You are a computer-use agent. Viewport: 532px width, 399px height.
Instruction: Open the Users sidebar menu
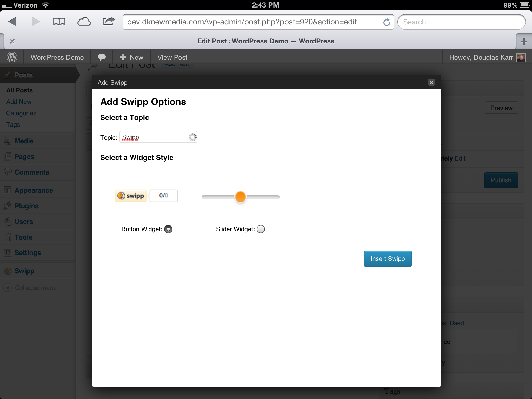point(38,221)
